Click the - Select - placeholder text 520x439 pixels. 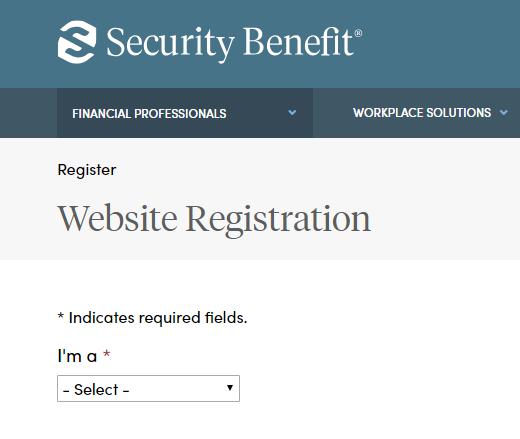coord(96,390)
